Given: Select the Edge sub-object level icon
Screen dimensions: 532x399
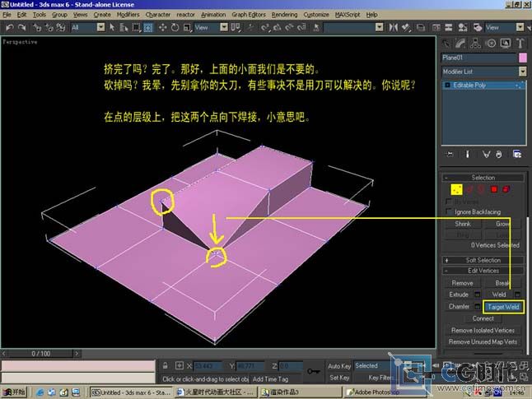Looking at the screenshot, I should tap(469, 189).
